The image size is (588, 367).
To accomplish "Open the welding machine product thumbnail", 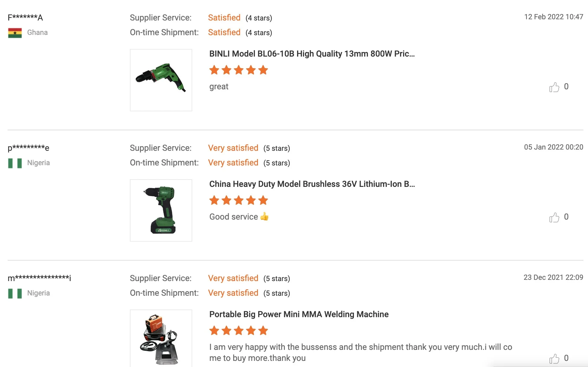I will pos(161,339).
